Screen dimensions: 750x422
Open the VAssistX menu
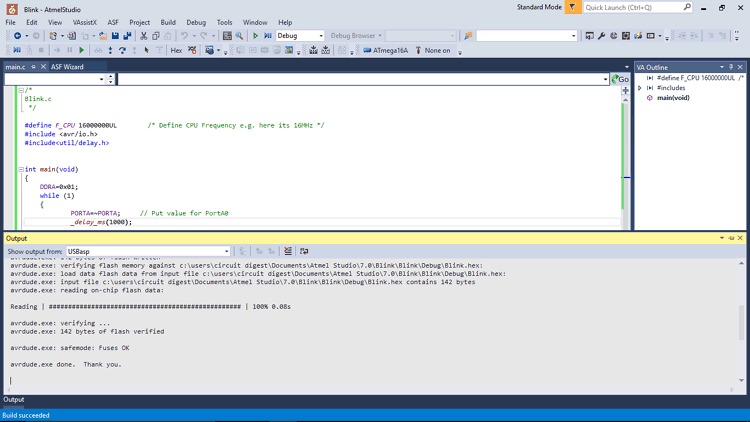85,22
